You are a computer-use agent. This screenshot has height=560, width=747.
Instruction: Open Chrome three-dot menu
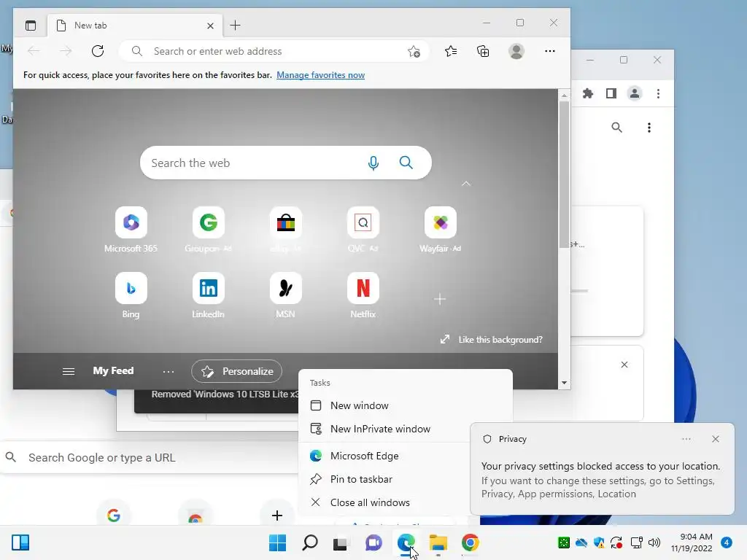659,94
